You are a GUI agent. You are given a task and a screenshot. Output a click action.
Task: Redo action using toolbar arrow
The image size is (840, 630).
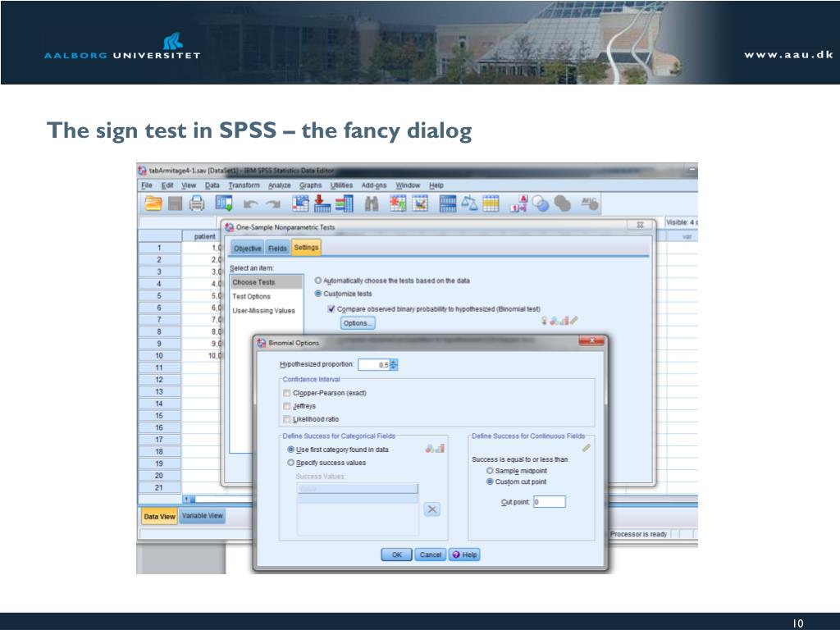tap(274, 203)
